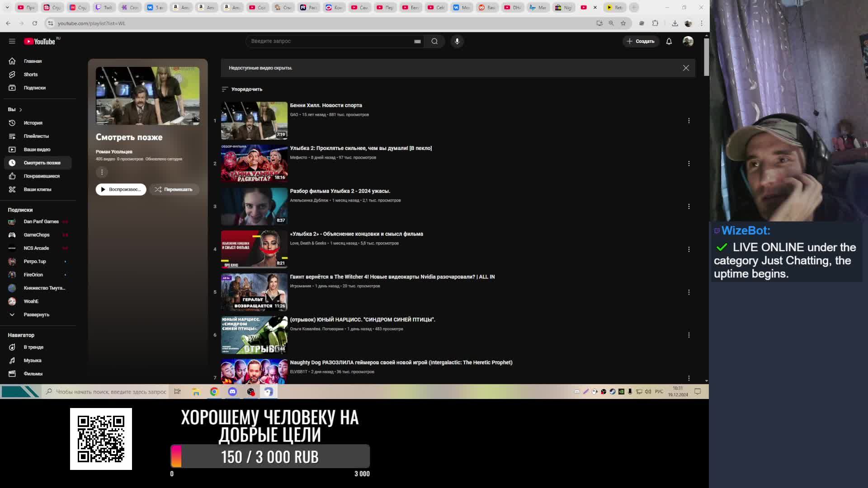Shuffle the playlist with Перемешать

[x=174, y=189]
